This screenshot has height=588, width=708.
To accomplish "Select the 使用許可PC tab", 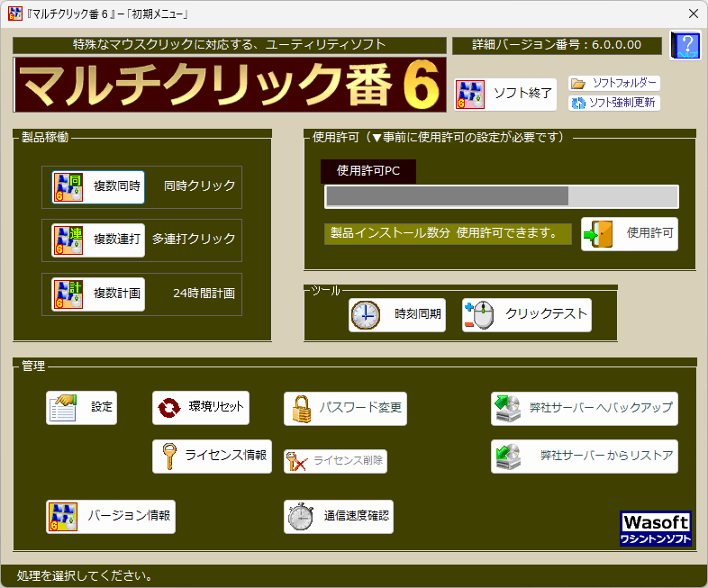I will pyautogui.click(x=368, y=171).
